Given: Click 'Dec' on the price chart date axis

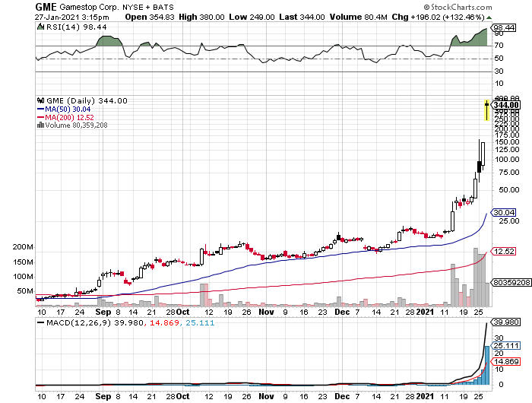Looking at the screenshot, I should [x=342, y=312].
